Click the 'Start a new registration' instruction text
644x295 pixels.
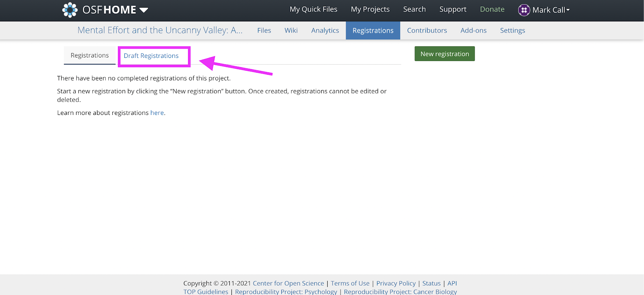(x=222, y=96)
